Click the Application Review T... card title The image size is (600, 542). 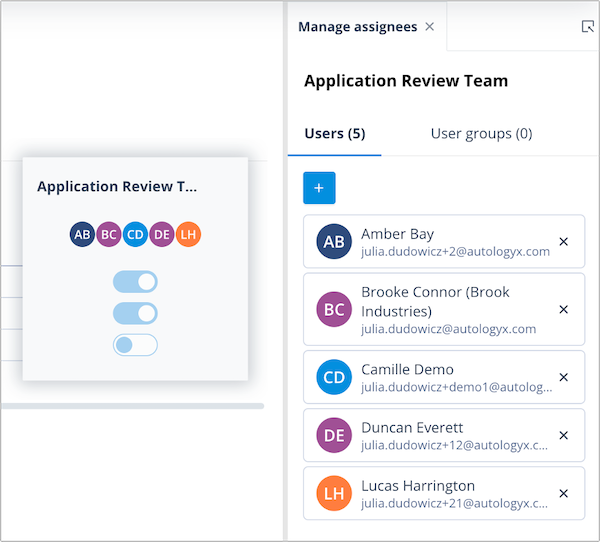point(117,186)
